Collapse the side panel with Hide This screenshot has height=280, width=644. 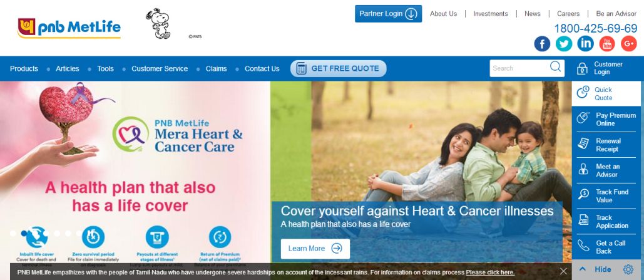595,270
